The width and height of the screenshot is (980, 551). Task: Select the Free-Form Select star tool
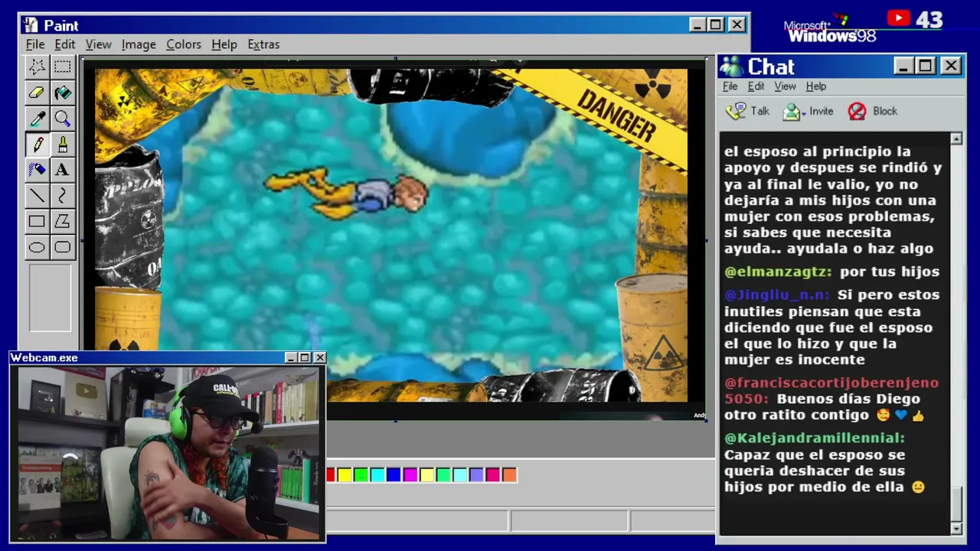(x=37, y=67)
